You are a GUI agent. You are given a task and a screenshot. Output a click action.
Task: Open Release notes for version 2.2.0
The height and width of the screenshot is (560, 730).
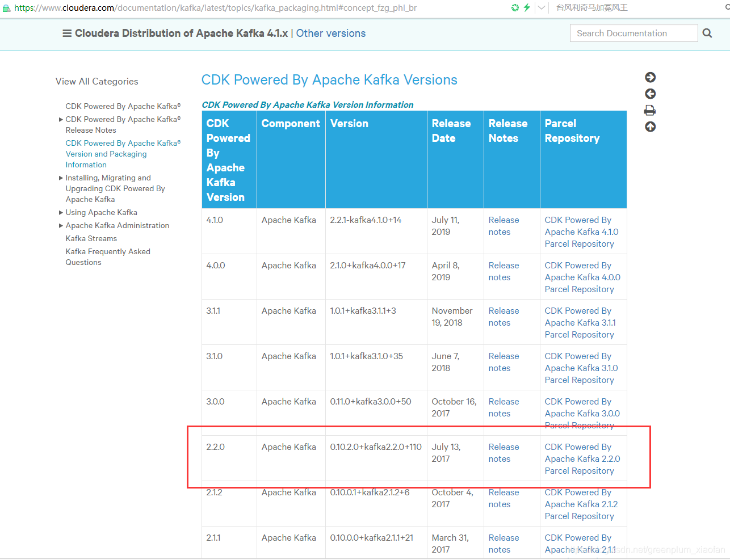coord(504,453)
